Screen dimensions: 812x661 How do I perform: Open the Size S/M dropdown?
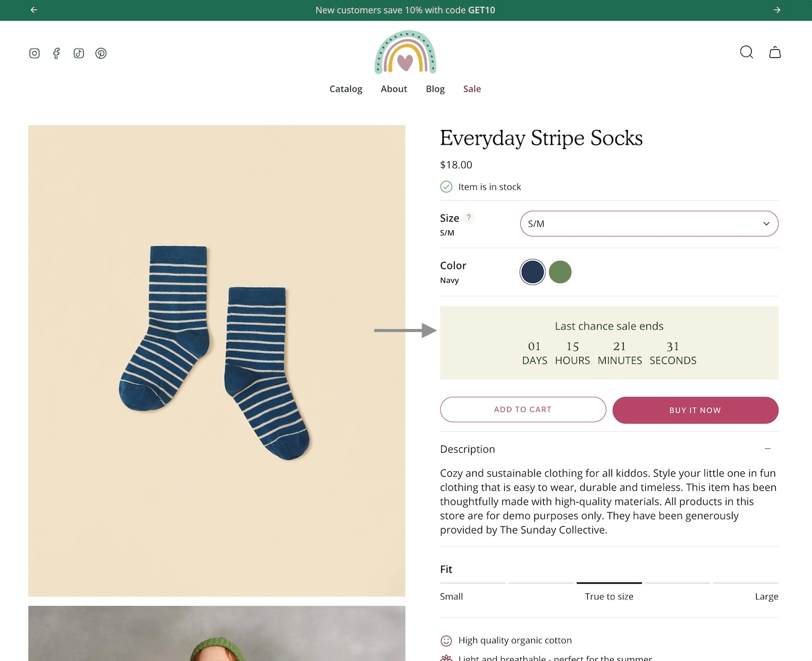[x=649, y=224]
